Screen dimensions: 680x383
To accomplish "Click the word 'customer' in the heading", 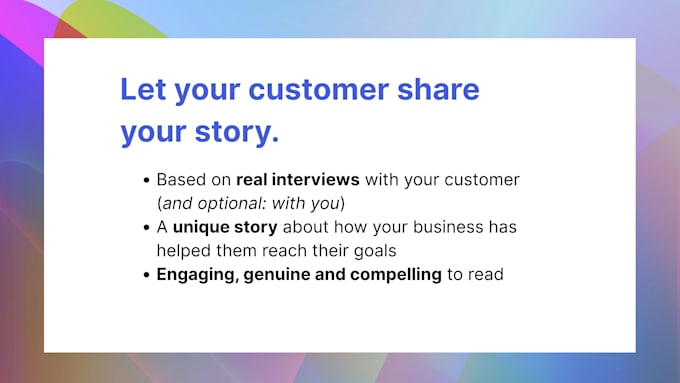I will point(318,89).
